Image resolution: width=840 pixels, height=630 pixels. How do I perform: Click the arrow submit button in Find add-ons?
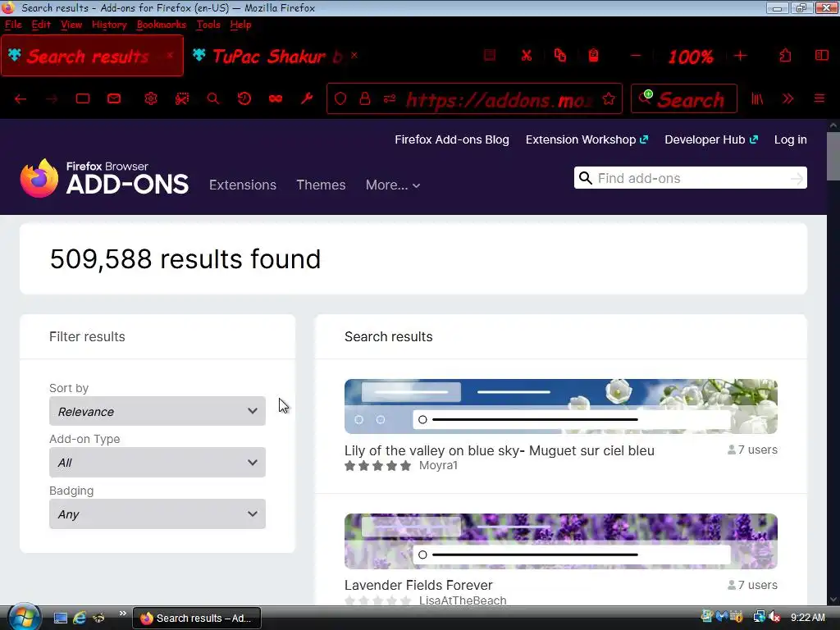(797, 178)
